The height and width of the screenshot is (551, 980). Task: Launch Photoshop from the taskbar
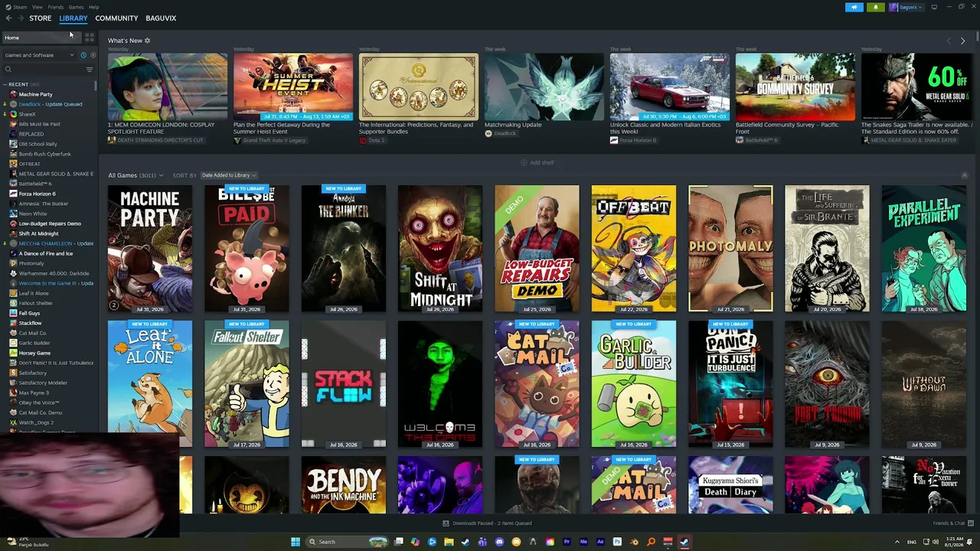click(x=617, y=542)
